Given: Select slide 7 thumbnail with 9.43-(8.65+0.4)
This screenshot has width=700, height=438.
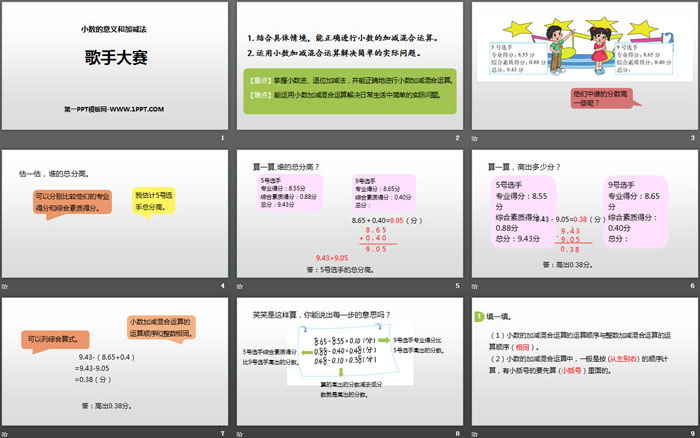Looking at the screenshot, I should click(115, 362).
